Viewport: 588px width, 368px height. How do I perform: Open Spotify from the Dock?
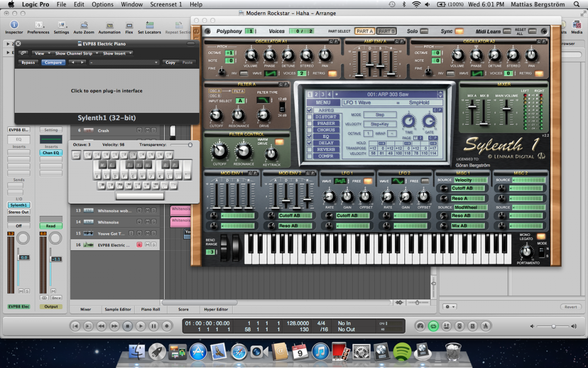coord(402,352)
